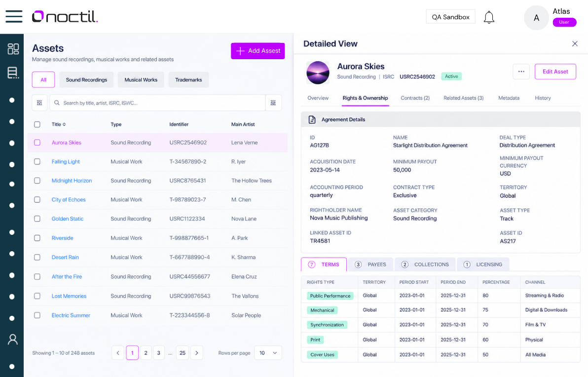Open dashboard grid icon in sidebar
The height and width of the screenshot is (377, 588).
[13, 49]
